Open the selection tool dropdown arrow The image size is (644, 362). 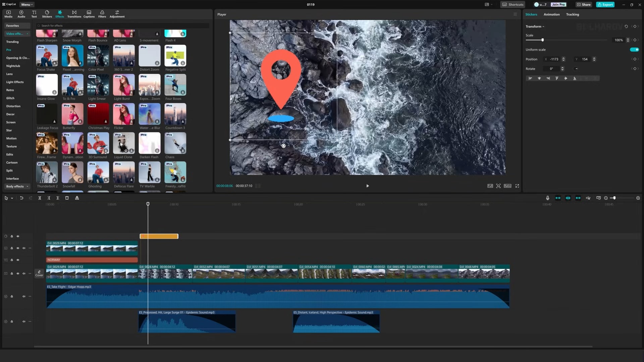pyautogui.click(x=12, y=198)
